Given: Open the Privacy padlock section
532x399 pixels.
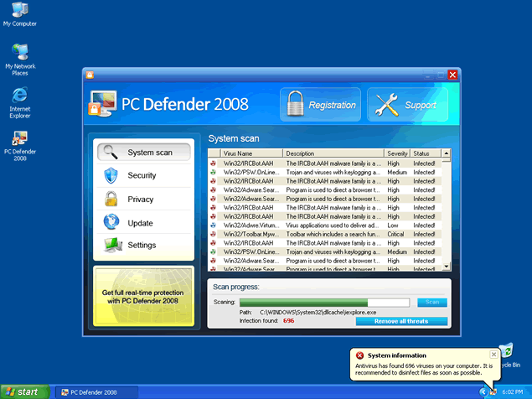Looking at the screenshot, I should 142,199.
